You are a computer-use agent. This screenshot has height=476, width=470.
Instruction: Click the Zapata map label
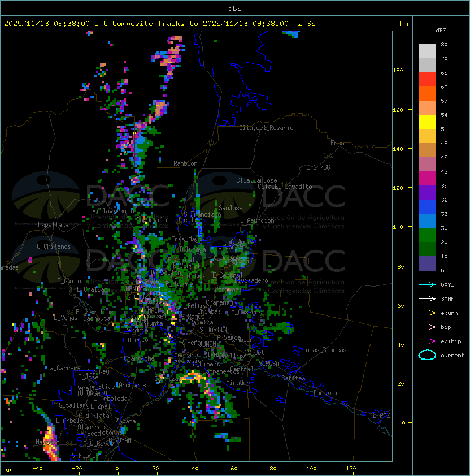[125, 421]
